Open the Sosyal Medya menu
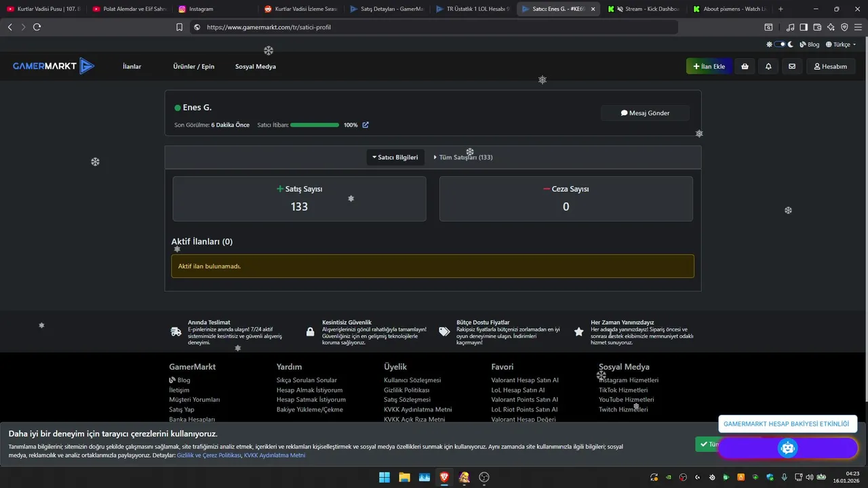Viewport: 868px width, 488px height. (x=256, y=66)
